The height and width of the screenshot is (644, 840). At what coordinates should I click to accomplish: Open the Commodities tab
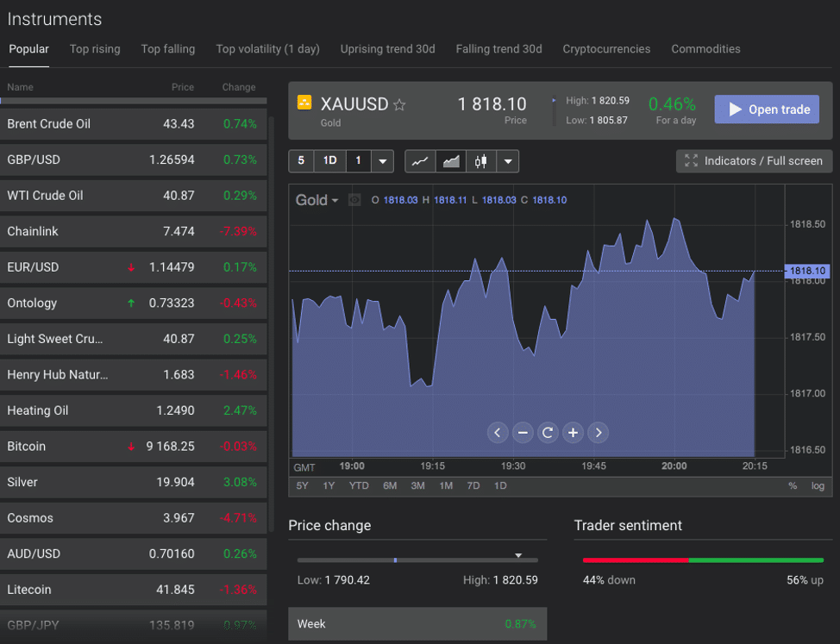[x=705, y=49]
